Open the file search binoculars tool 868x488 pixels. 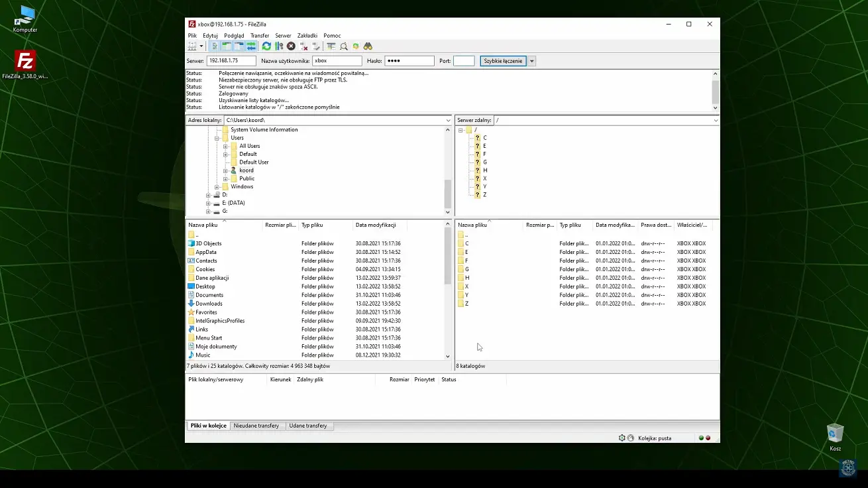(369, 46)
